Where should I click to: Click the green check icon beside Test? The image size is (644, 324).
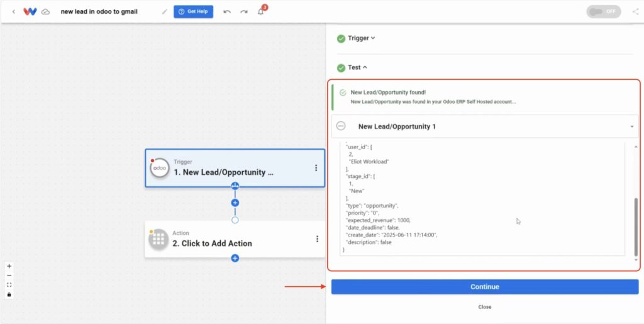[x=341, y=68]
